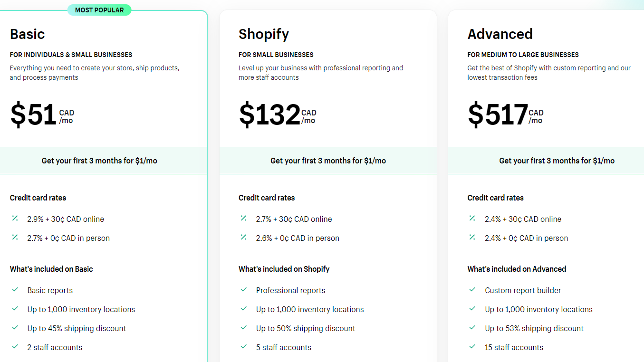Click the Basic plan heading
Screen dimensions: 644x362
click(x=27, y=34)
